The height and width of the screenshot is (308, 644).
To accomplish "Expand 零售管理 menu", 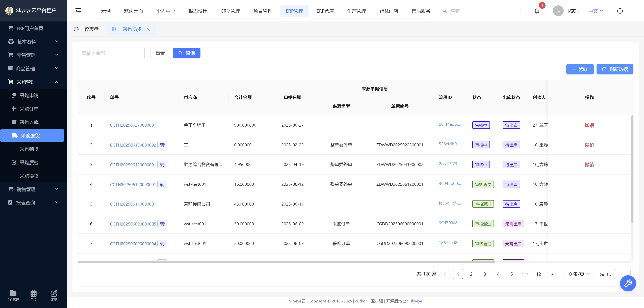I will pos(34,55).
